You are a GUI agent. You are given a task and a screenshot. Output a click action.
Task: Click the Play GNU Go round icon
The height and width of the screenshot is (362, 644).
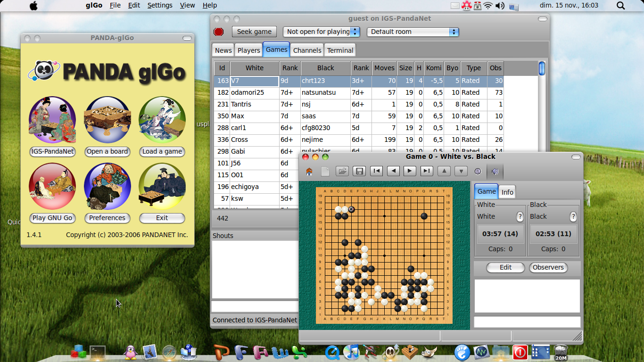click(52, 186)
